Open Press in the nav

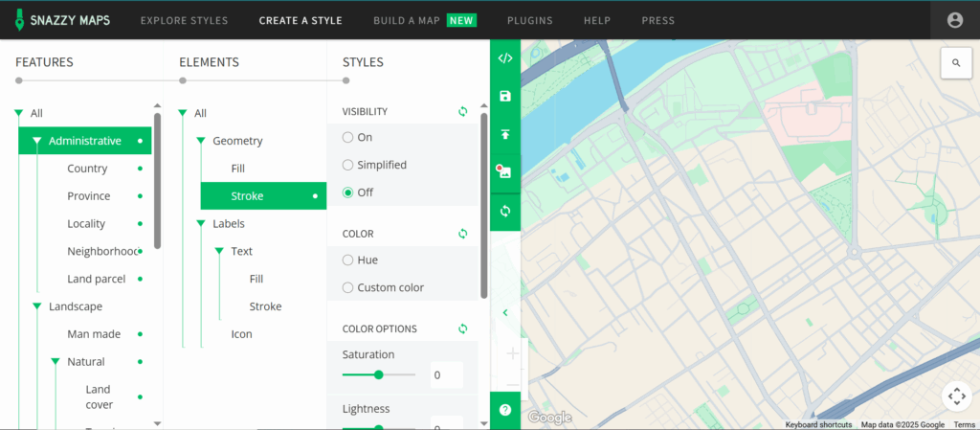pyautogui.click(x=658, y=21)
